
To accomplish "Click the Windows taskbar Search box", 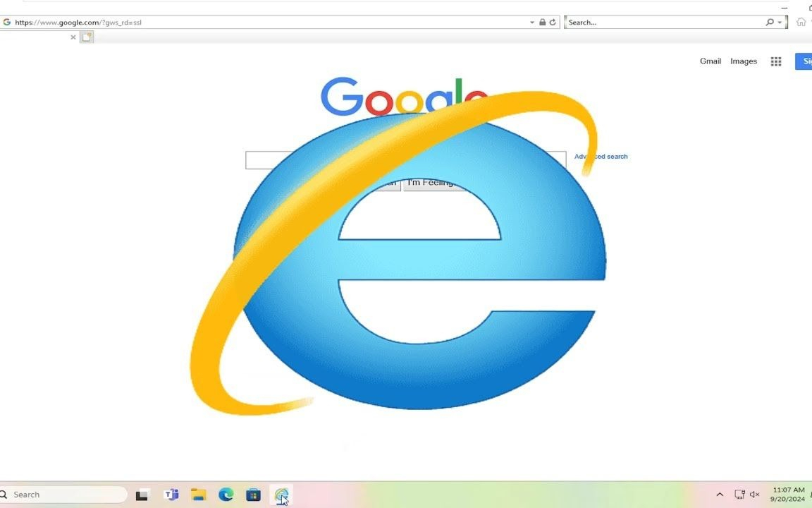I will (x=63, y=495).
